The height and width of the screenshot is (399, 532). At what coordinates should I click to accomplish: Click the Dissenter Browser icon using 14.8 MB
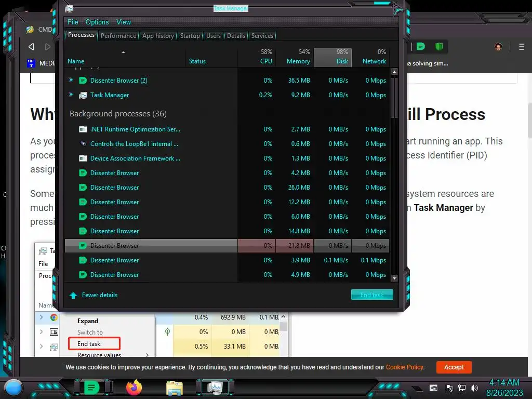[x=83, y=231]
